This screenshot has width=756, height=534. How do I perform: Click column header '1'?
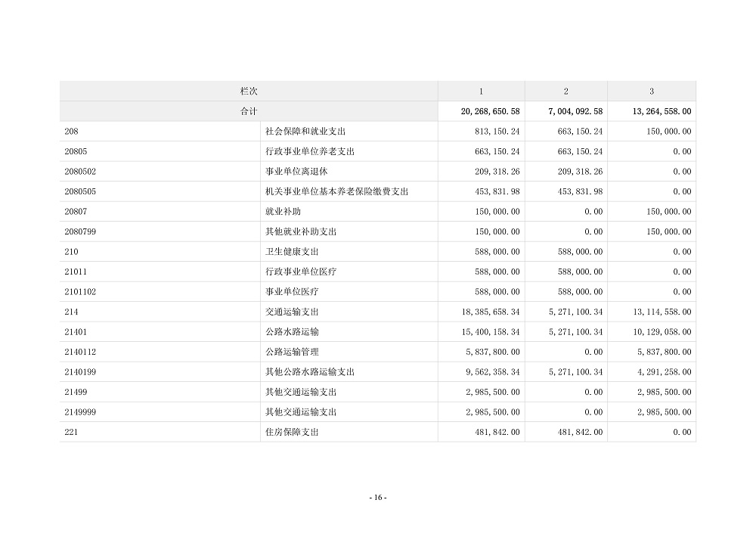[481, 92]
